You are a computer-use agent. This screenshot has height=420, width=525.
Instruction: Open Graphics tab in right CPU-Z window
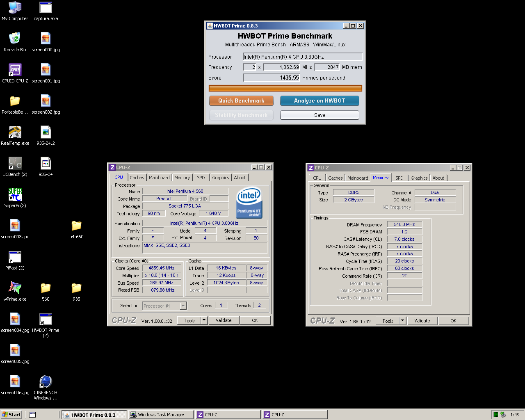click(419, 178)
